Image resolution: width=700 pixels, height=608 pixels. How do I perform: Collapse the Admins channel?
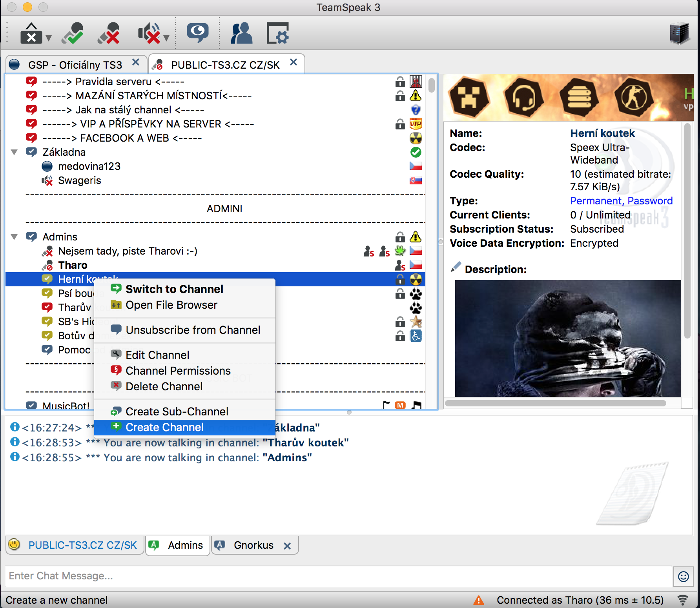15,237
